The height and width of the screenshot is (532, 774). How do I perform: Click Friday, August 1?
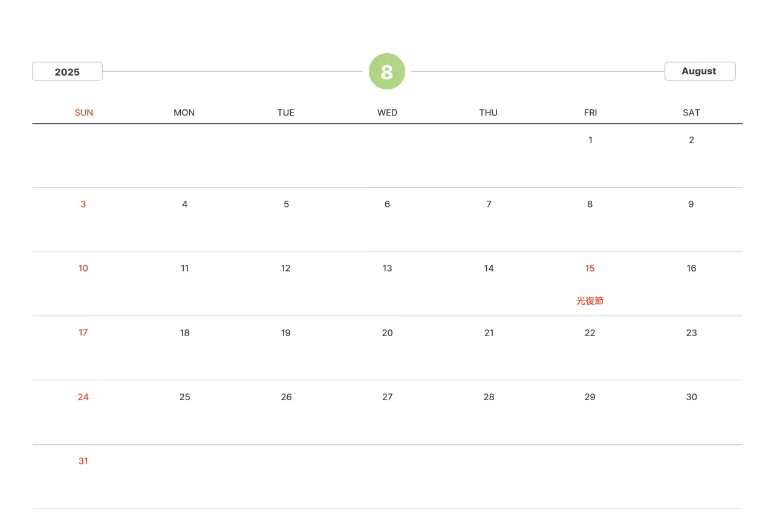coord(590,140)
